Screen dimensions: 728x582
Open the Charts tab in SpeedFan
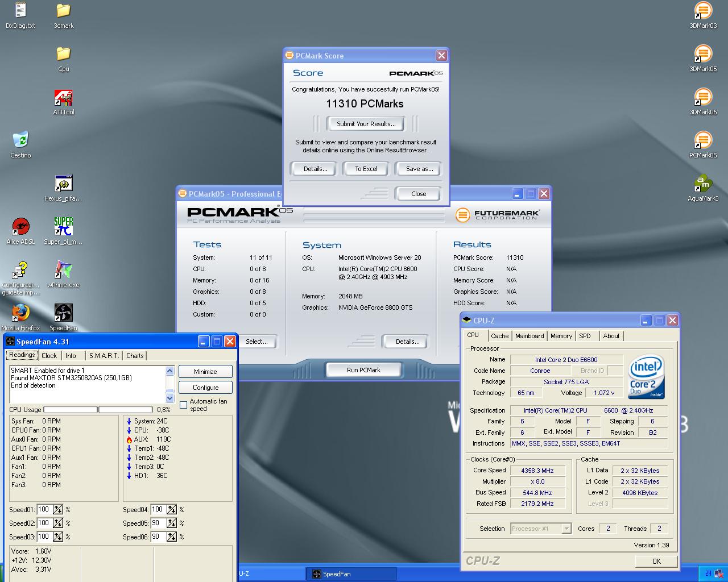tap(135, 356)
